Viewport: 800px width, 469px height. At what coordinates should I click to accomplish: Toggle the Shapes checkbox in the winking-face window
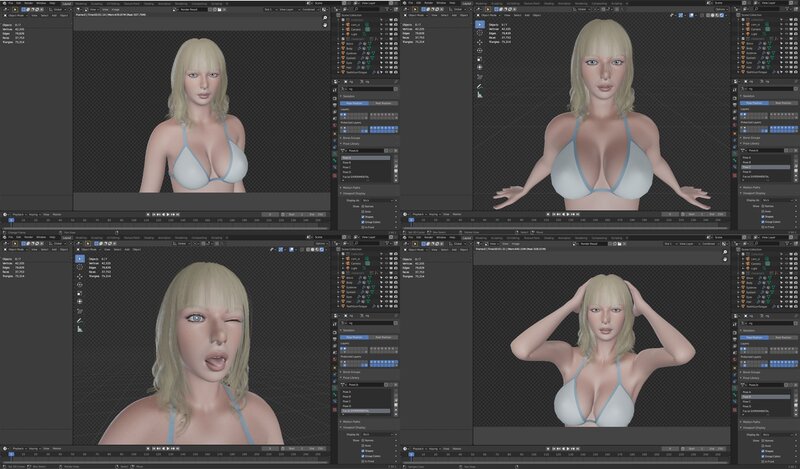click(360, 450)
